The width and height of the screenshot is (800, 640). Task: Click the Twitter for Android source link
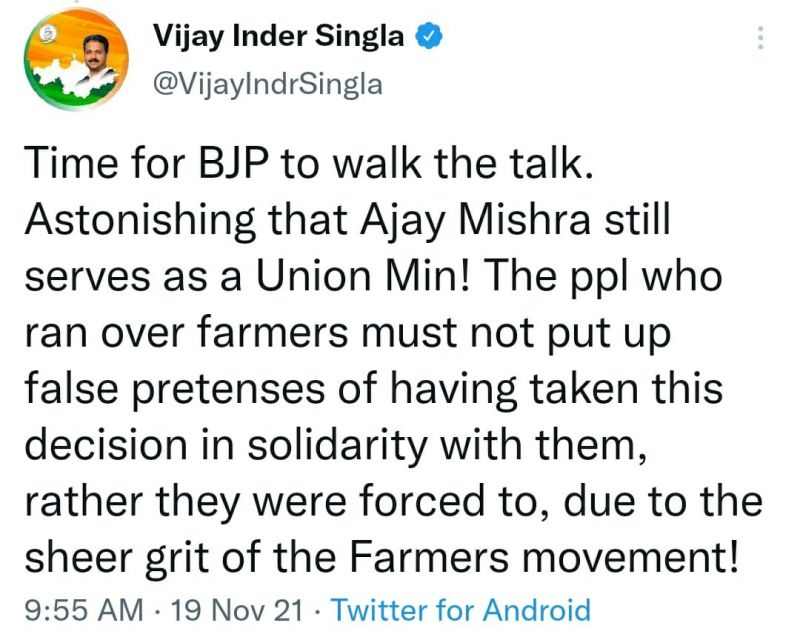pyautogui.click(x=460, y=609)
